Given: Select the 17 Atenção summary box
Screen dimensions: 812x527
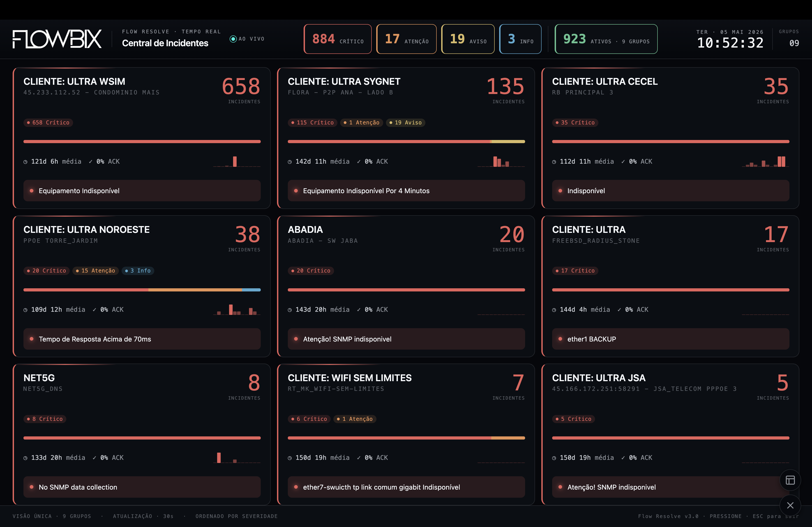Looking at the screenshot, I should (406, 39).
